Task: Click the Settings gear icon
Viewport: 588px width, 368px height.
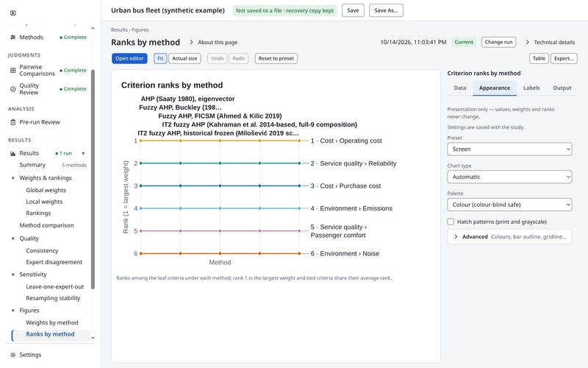Action: pos(13,355)
